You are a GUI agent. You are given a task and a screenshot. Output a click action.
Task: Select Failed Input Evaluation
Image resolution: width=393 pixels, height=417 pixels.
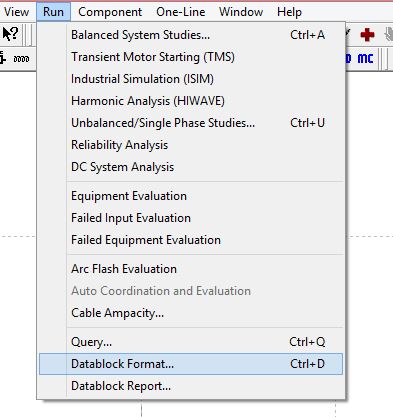(191, 218)
